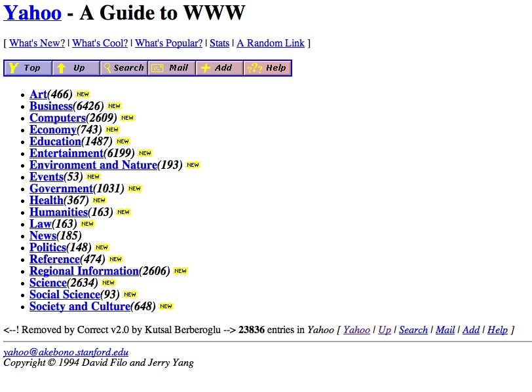The image size is (532, 392).
Task: Open Help using the question mark toolbar icon
Action: click(x=267, y=67)
